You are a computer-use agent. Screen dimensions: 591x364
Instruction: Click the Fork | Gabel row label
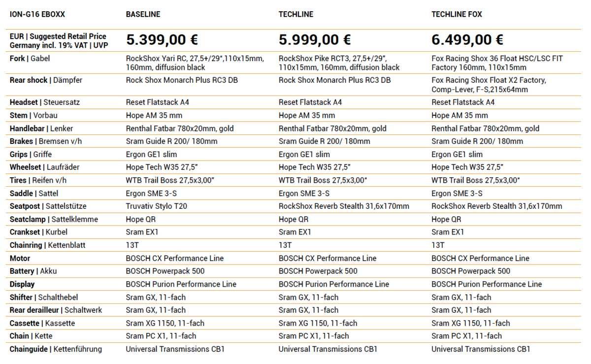point(30,59)
